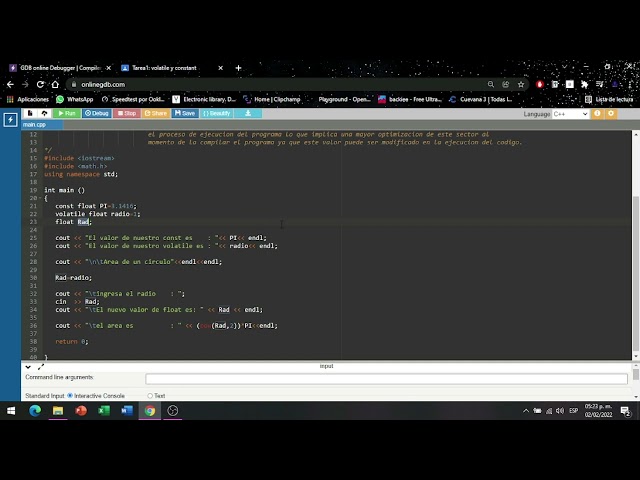Go forward in browser history

pyautogui.click(x=25, y=84)
